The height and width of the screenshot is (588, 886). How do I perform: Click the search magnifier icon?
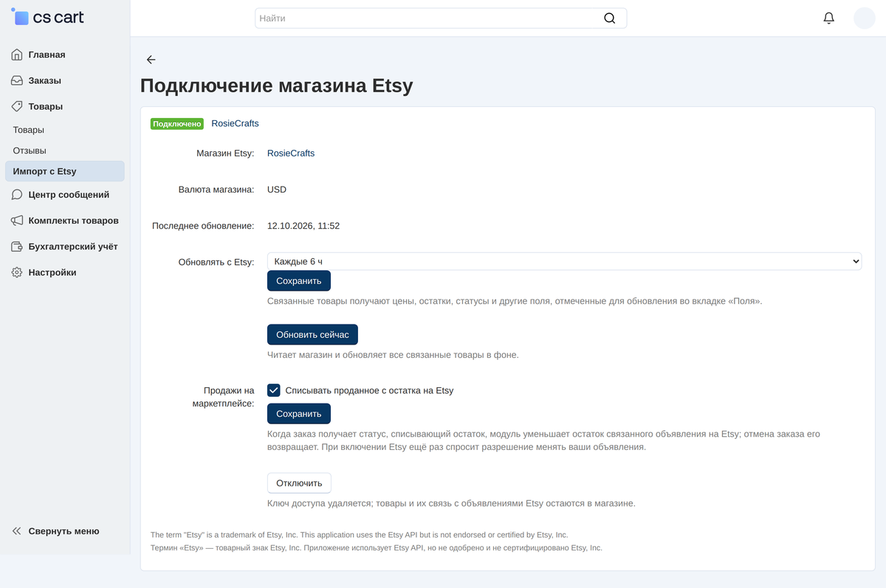click(x=609, y=18)
